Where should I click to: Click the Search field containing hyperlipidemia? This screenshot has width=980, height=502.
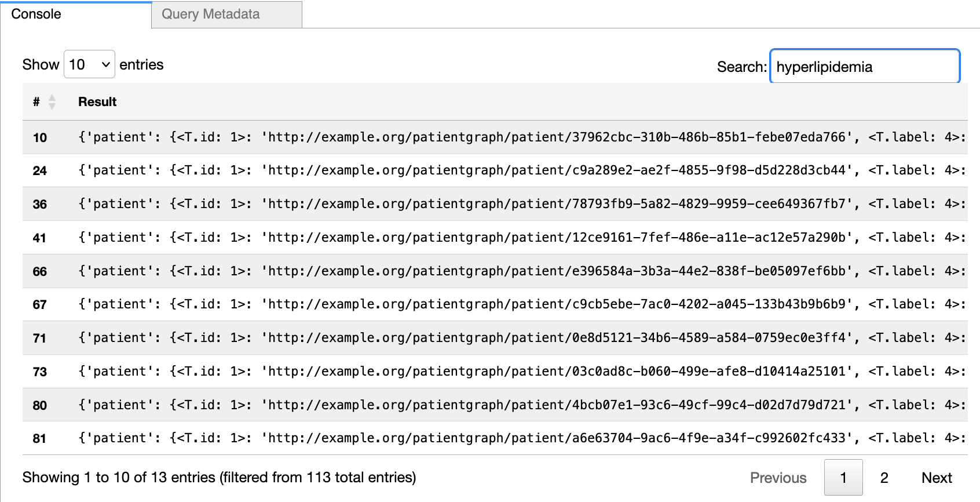tap(865, 67)
